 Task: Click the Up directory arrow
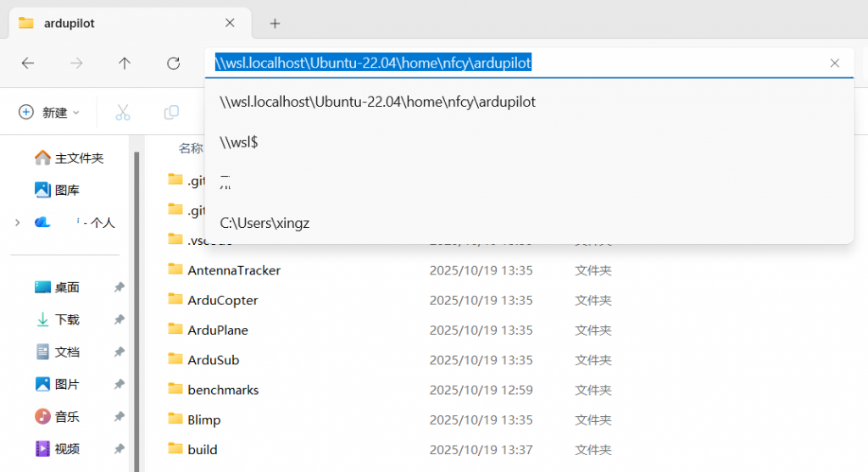point(125,64)
